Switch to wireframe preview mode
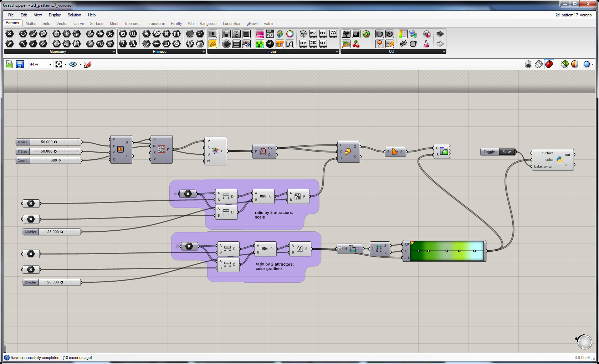This screenshot has height=364, width=599. [x=539, y=64]
